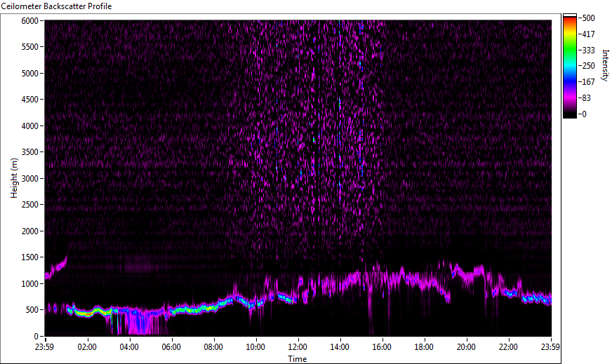Click the 04:00 time axis label

coord(129,347)
